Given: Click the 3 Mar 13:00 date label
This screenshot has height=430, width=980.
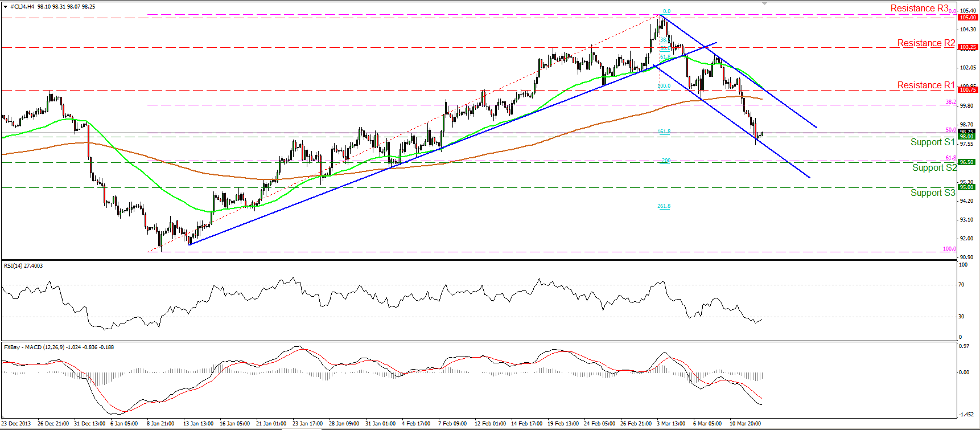Looking at the screenshot, I should [x=671, y=424].
